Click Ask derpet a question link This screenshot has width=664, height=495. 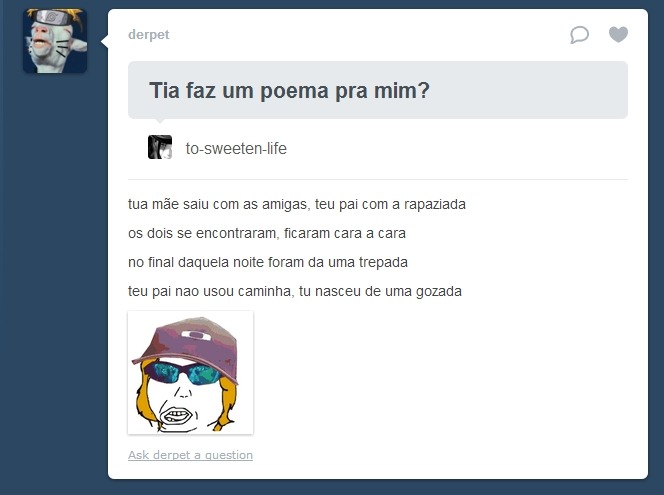[191, 455]
